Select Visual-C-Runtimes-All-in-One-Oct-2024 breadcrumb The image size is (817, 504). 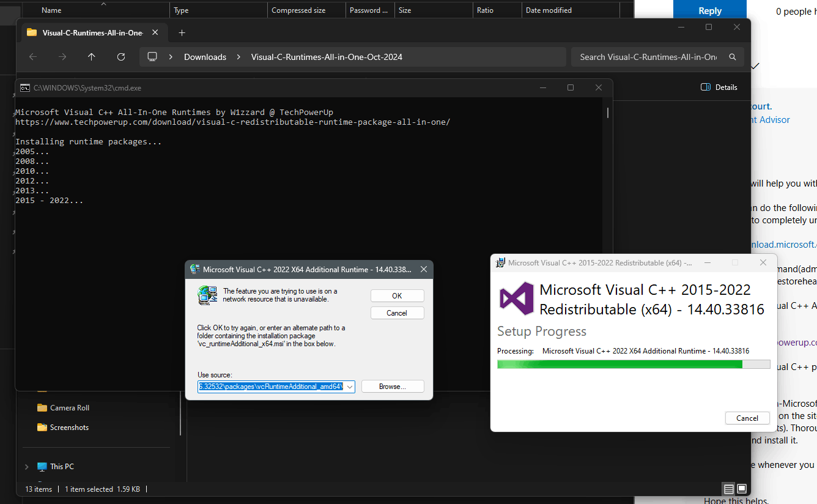[x=327, y=57]
